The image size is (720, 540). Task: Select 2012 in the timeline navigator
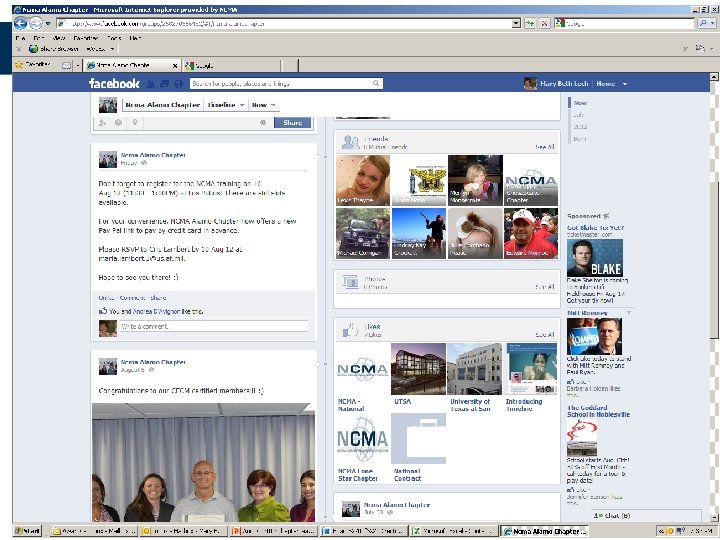[x=580, y=127]
